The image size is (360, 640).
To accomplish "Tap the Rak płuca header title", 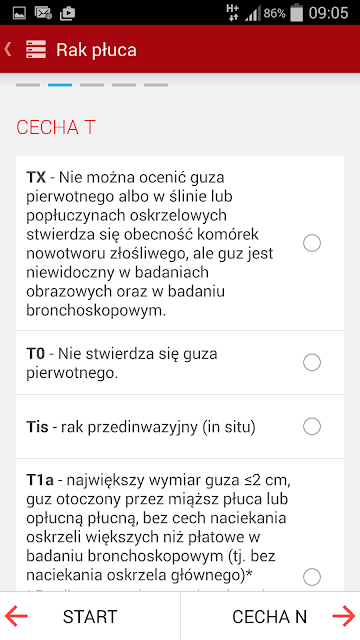I will click(x=96, y=50).
